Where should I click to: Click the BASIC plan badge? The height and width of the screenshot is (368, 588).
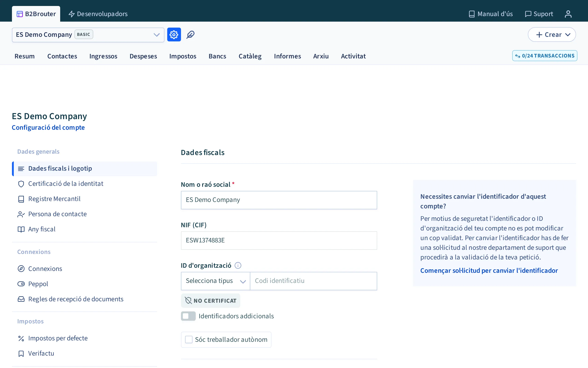pyautogui.click(x=84, y=34)
